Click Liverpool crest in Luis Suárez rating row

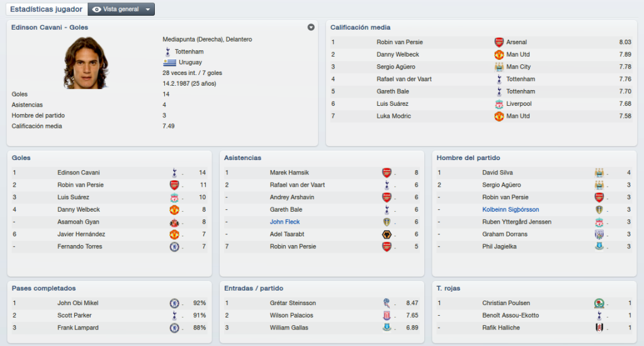499,104
